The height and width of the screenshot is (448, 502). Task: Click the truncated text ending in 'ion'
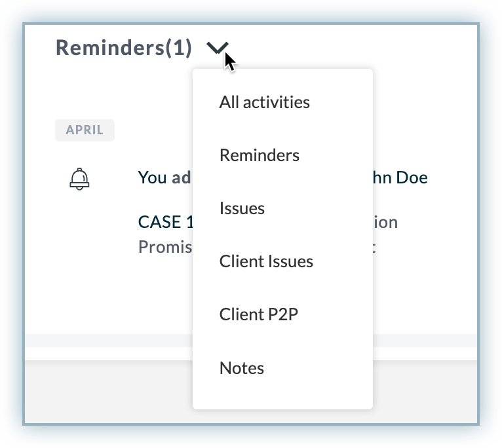coord(385,222)
